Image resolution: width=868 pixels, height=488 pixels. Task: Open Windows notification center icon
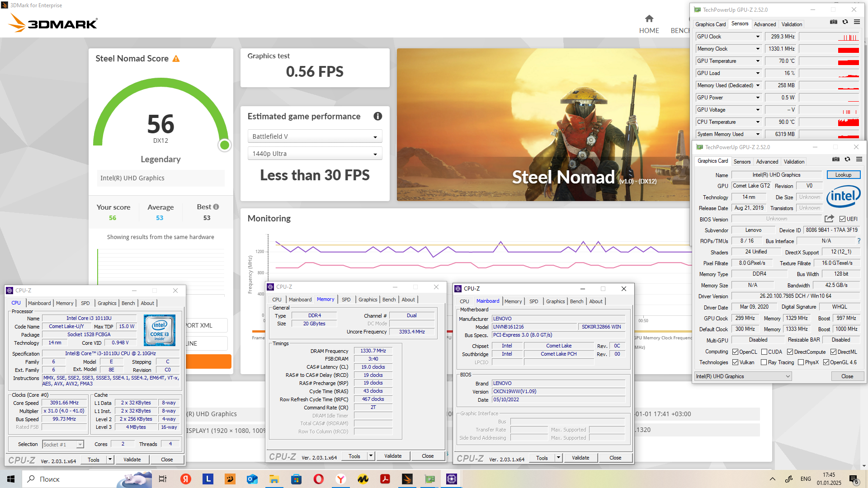click(854, 479)
